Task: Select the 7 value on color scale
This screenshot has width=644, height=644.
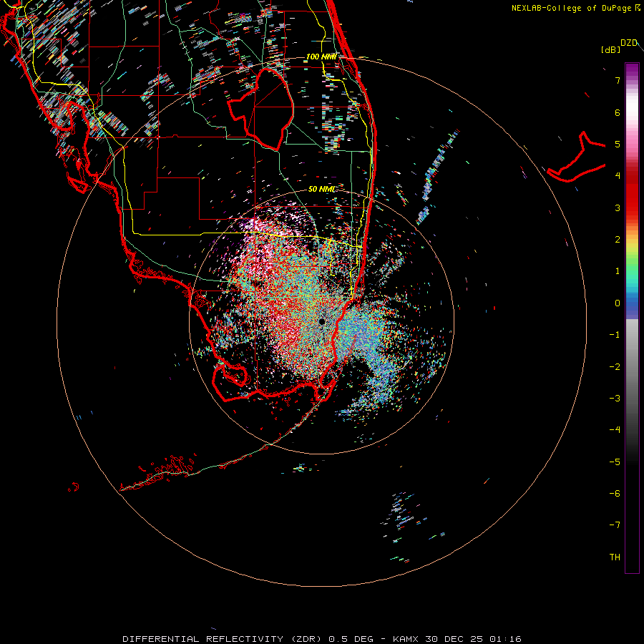Action: click(x=618, y=80)
